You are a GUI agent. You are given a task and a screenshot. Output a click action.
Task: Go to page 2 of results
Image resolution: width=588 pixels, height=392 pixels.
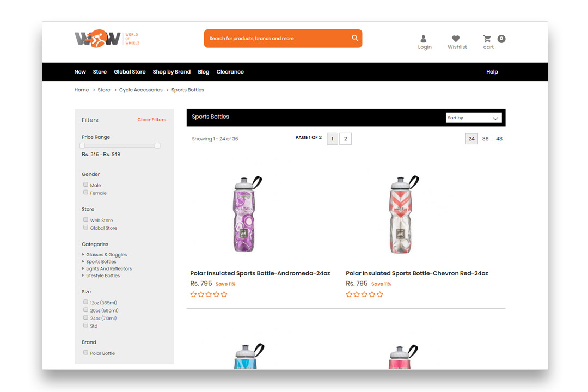[345, 139]
